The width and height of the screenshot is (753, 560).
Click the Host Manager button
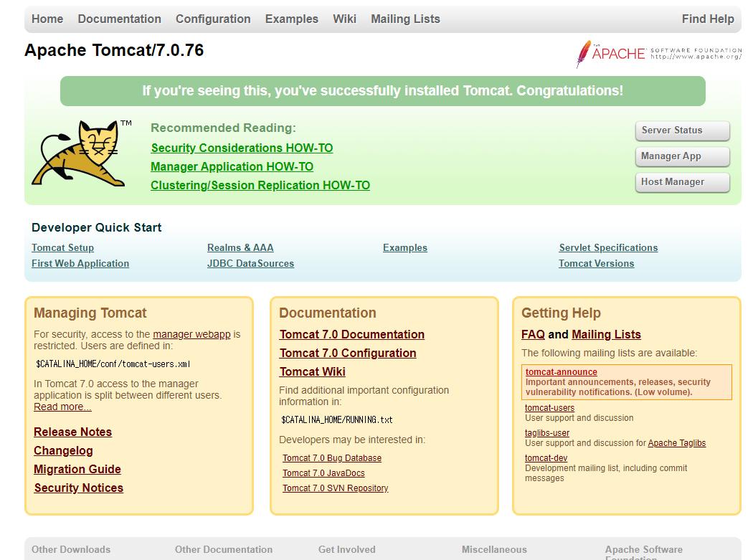point(683,183)
